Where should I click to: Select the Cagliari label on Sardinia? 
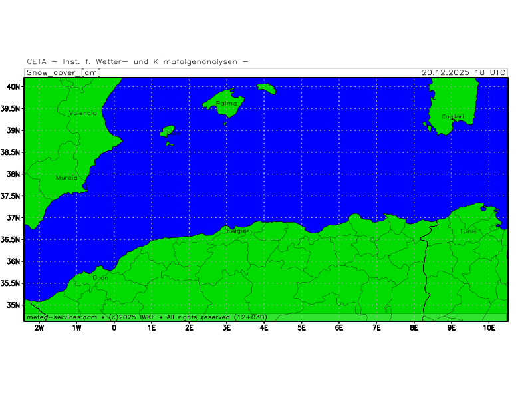point(452,117)
